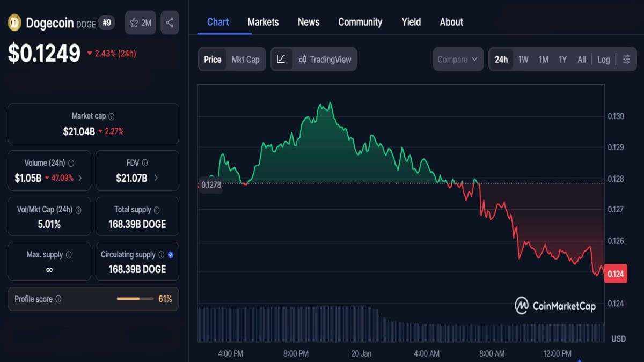Screen dimensions: 644x362
Task: Toggle Log scale on chart
Action: [x=604, y=60]
